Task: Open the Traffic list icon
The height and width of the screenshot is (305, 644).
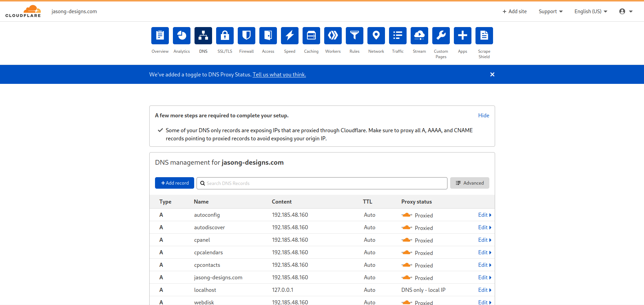Action: coord(398,36)
